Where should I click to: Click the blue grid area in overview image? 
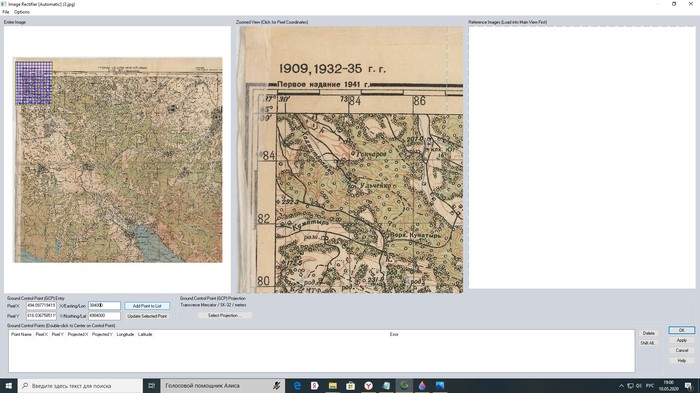33,83
